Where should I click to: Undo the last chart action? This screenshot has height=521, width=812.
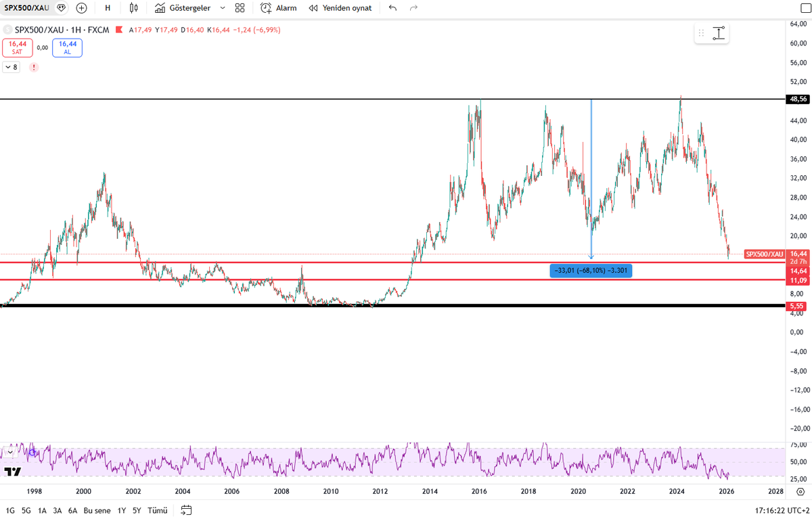(x=392, y=8)
